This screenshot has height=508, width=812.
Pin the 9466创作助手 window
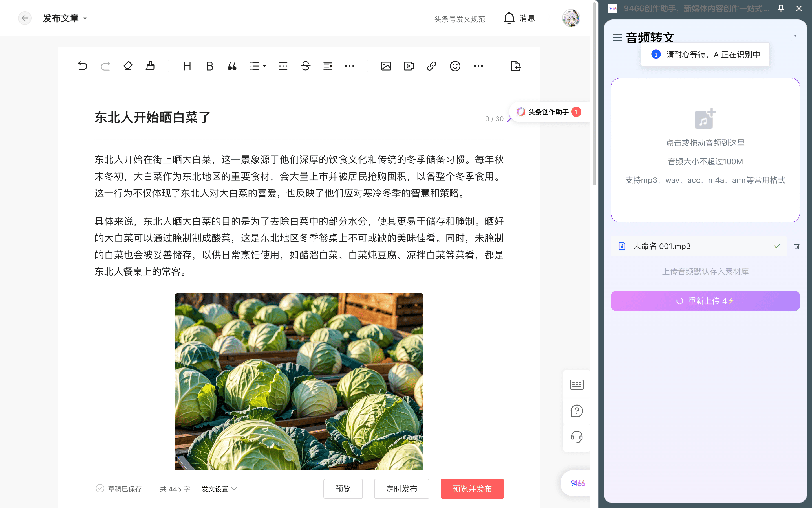point(781,8)
